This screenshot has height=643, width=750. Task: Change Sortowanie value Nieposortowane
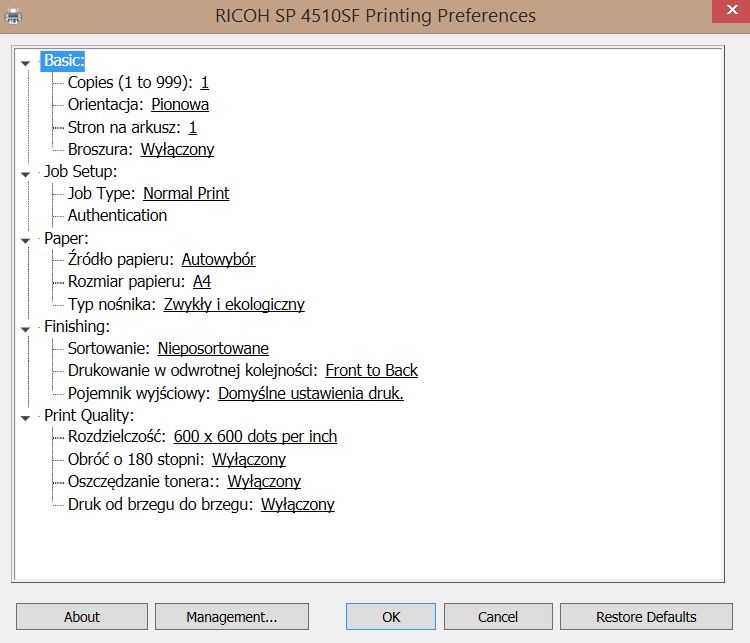(x=213, y=348)
